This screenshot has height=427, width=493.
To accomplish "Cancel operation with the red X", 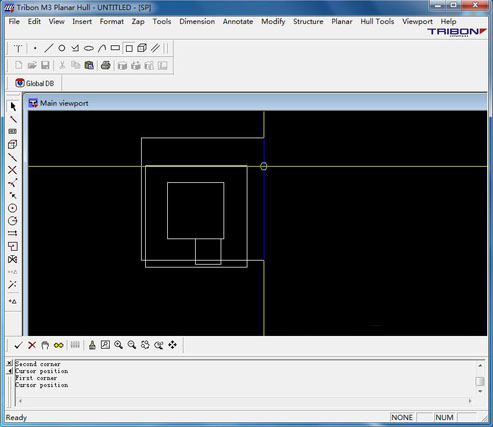I will (x=32, y=345).
